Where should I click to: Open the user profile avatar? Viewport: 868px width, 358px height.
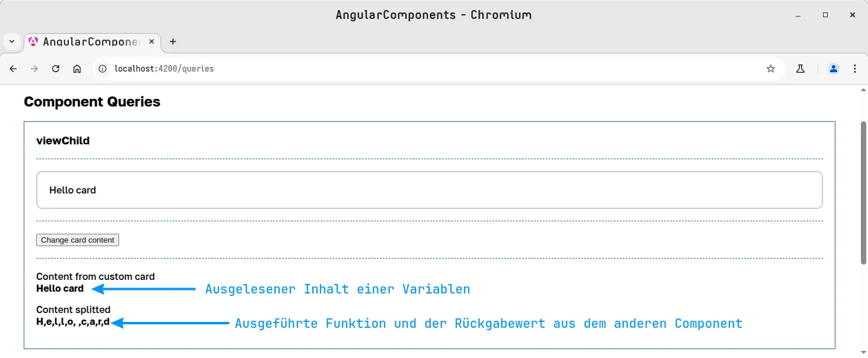point(834,69)
